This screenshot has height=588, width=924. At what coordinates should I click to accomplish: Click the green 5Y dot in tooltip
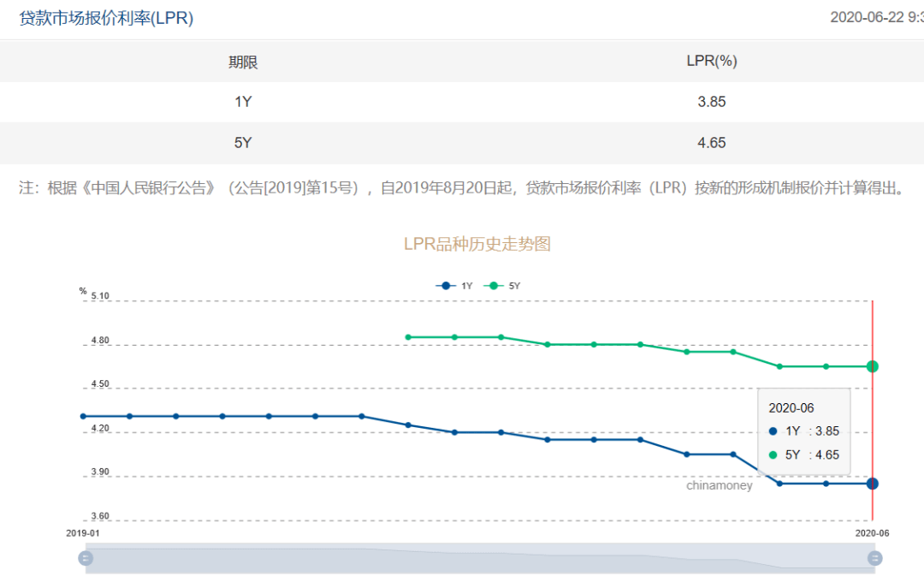tap(773, 455)
